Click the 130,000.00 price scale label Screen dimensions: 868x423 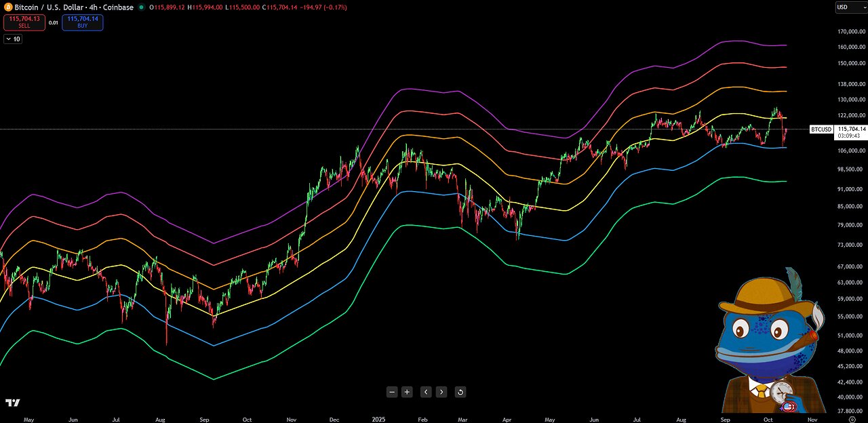point(852,99)
